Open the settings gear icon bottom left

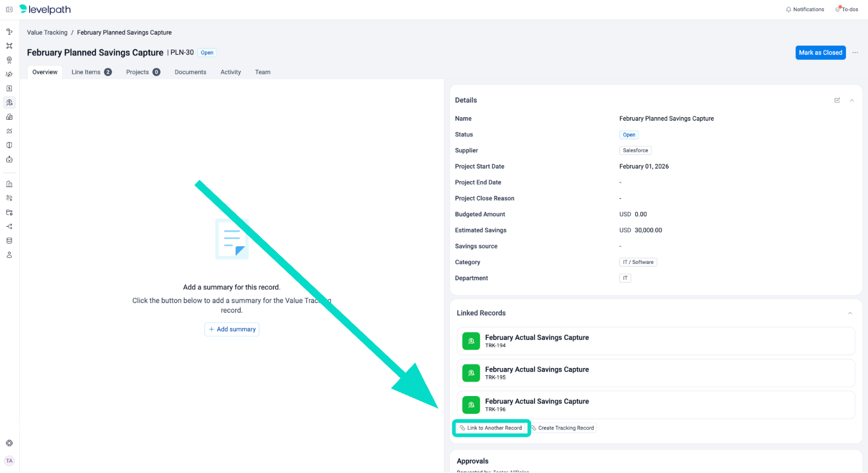pos(9,443)
